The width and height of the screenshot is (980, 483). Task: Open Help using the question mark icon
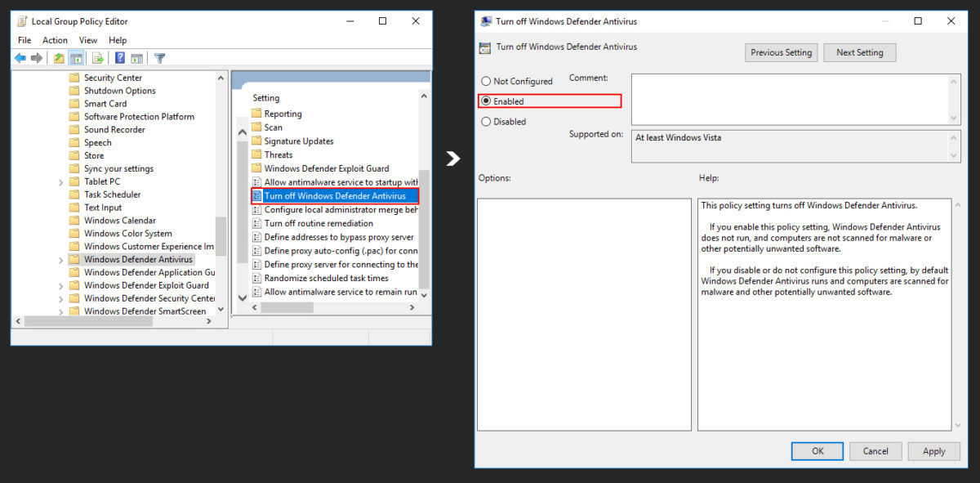119,58
